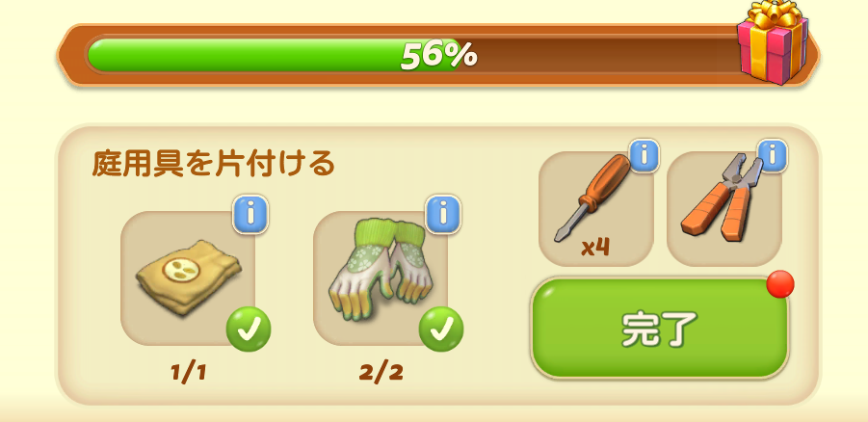Click the gloves green checkmark

pos(441,330)
